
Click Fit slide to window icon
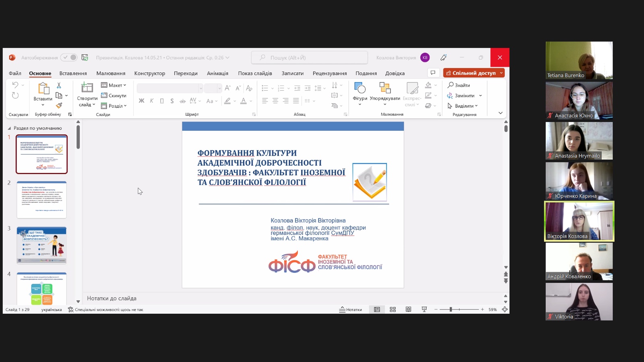(x=505, y=309)
